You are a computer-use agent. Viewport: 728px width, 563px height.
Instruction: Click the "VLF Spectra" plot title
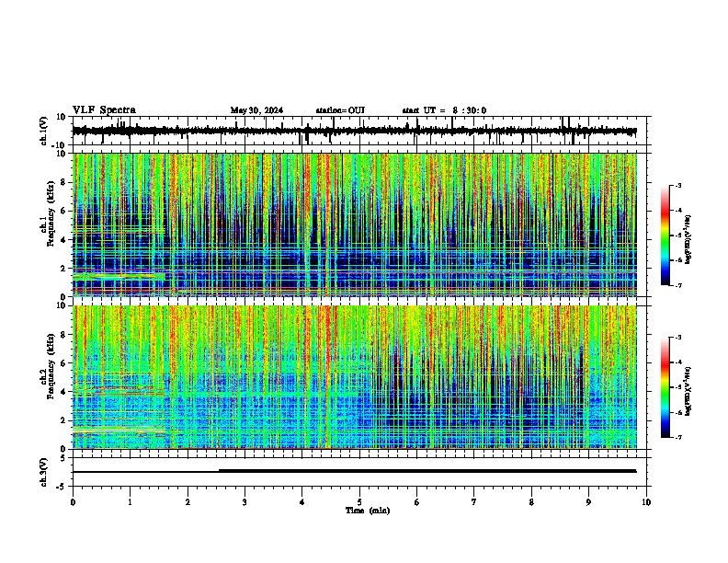click(x=104, y=110)
